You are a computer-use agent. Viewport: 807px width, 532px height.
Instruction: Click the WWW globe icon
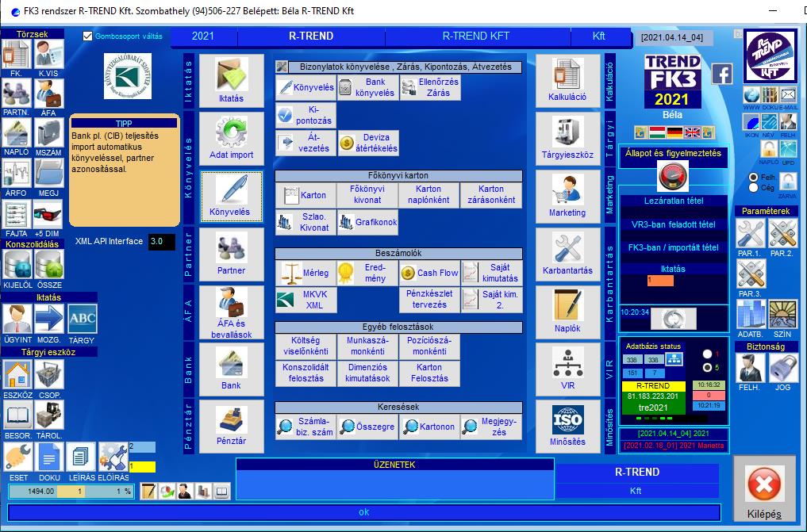751,94
